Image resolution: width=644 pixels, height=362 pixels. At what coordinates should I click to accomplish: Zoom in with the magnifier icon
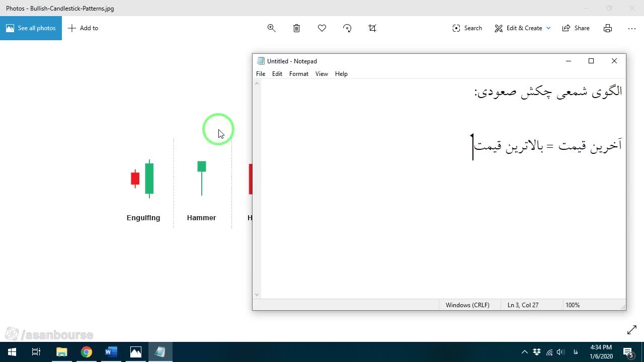[x=271, y=28]
